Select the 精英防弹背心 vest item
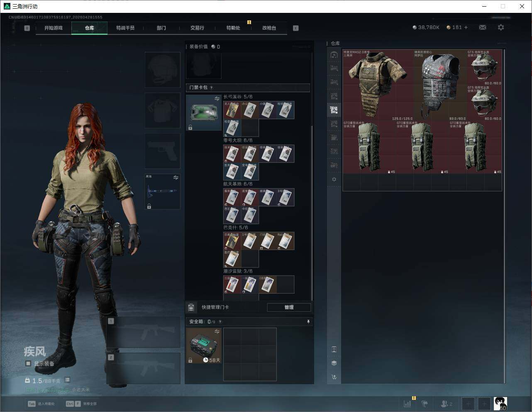Screen dimensions: 532x412 [440, 85]
